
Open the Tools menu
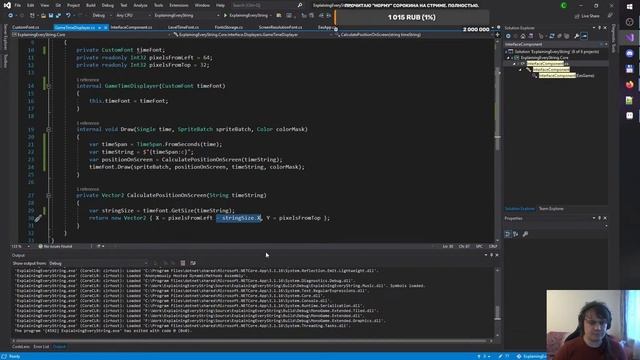coord(158,5)
